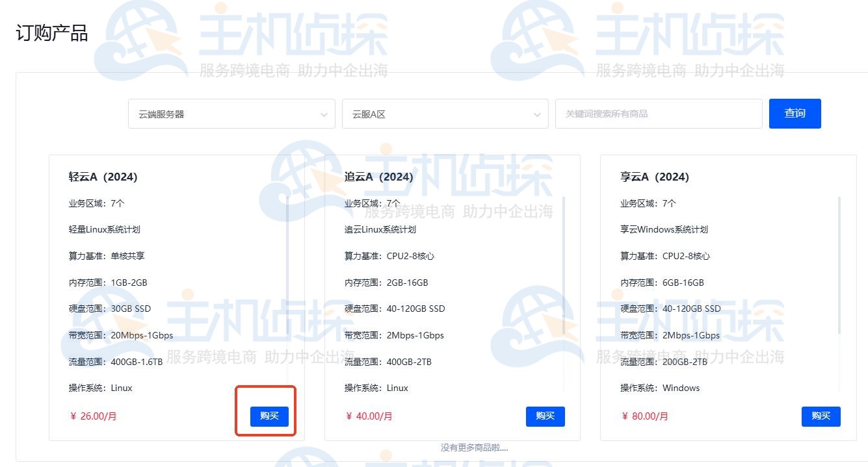868x467 pixels.
Task: Click 带宽范围: 20Mbps-1Gbps text
Action: click(121, 335)
